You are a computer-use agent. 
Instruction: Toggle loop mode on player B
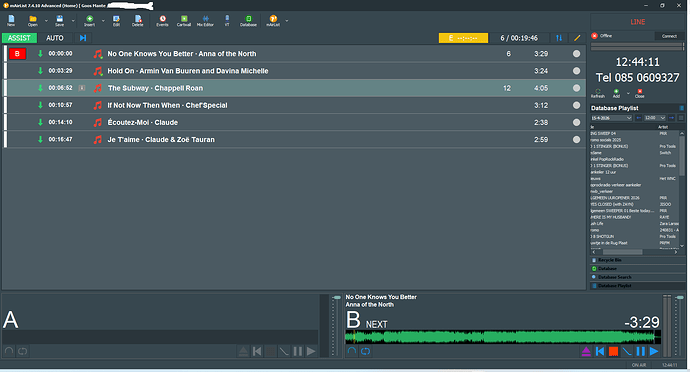(x=366, y=351)
